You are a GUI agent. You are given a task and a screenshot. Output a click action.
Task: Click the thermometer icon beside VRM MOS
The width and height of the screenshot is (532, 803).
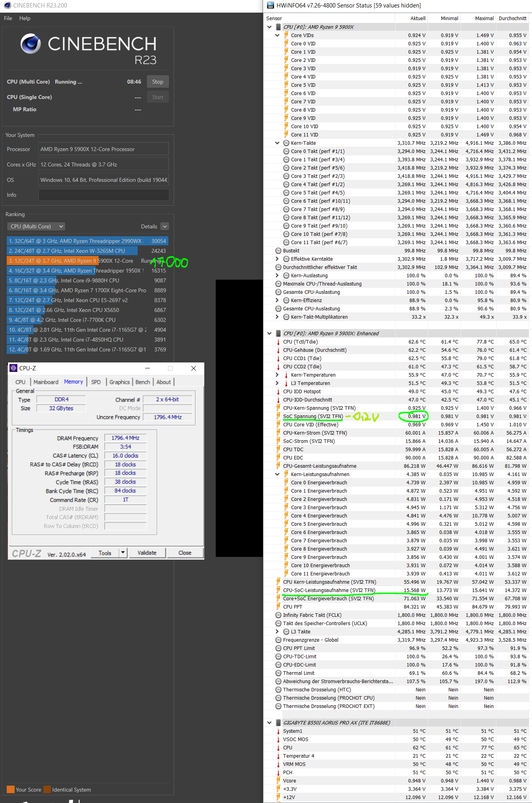(278, 764)
